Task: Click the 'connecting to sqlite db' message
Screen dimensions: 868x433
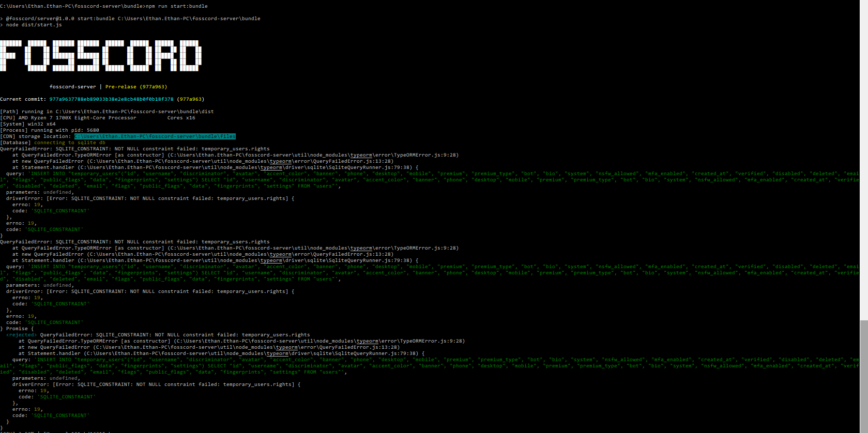Action: click(70, 143)
